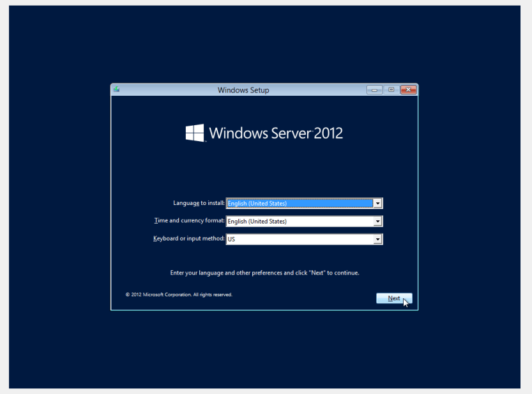Click the Microsoft copyright notice text
The width and height of the screenshot is (532, 394).
[x=179, y=295]
